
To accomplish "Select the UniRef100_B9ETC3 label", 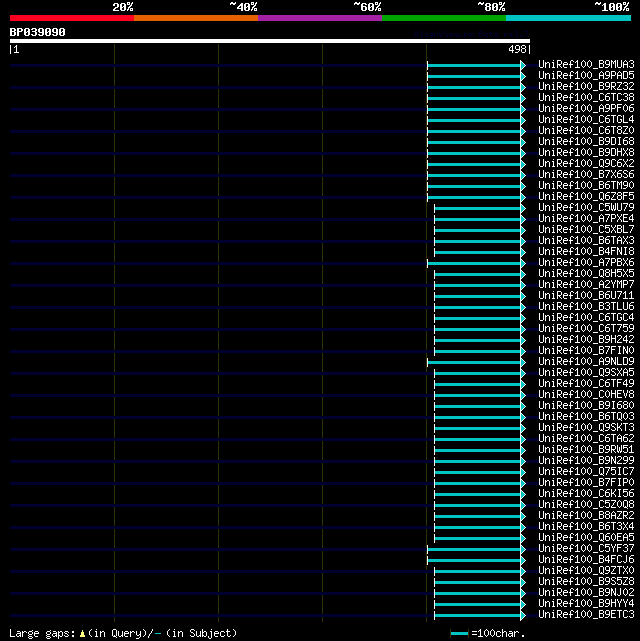I will pos(586,615).
